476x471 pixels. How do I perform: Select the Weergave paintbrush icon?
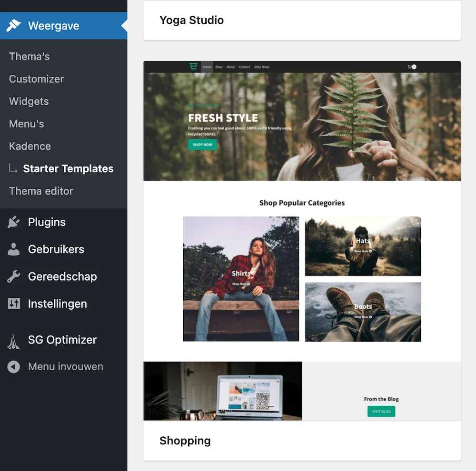[13, 25]
